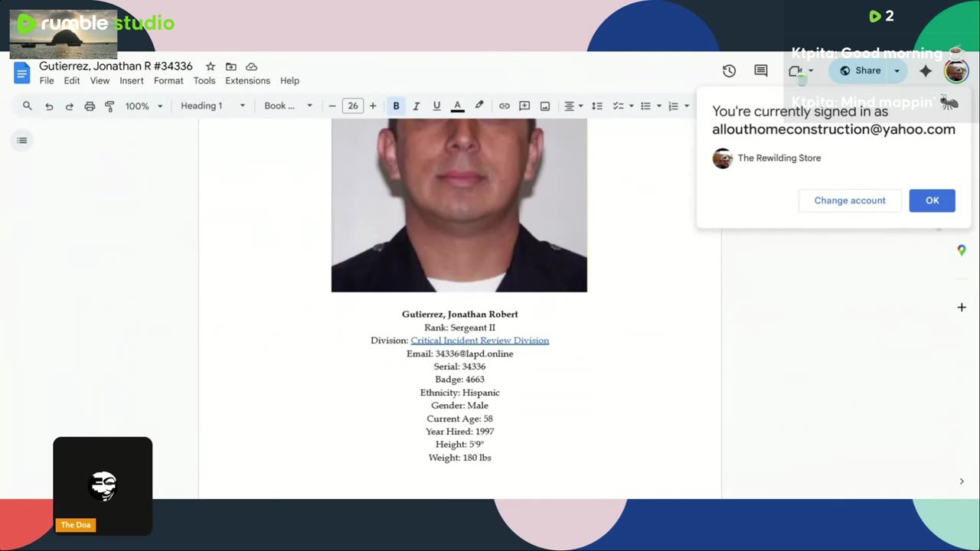
Task: Star the document title
Action: tap(211, 67)
